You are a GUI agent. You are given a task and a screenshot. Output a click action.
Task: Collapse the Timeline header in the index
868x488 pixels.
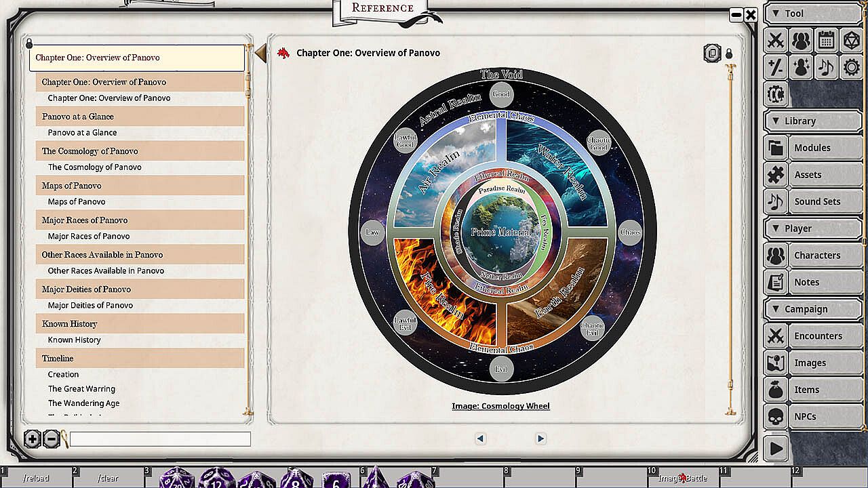click(140, 358)
